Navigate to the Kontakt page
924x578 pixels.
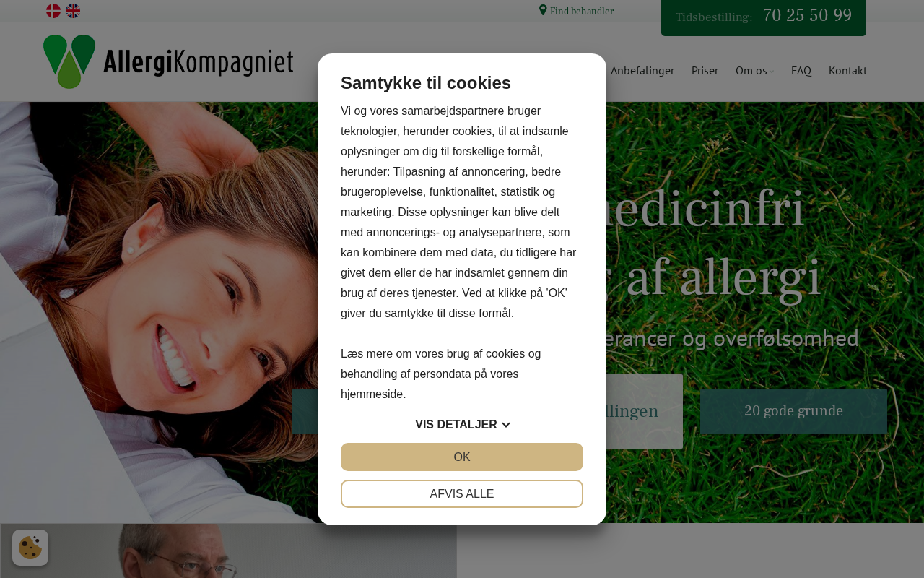[x=847, y=71]
